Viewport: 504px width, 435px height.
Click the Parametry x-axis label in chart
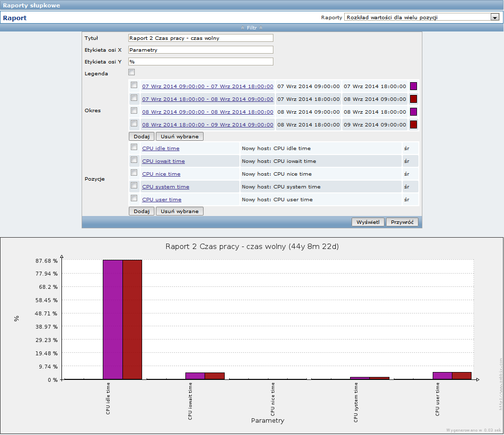[267, 421]
